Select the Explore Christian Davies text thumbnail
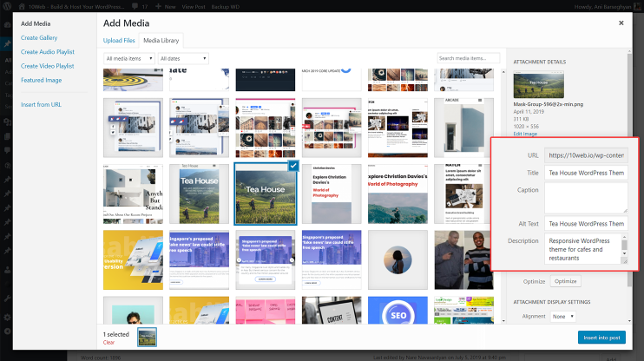 click(332, 194)
